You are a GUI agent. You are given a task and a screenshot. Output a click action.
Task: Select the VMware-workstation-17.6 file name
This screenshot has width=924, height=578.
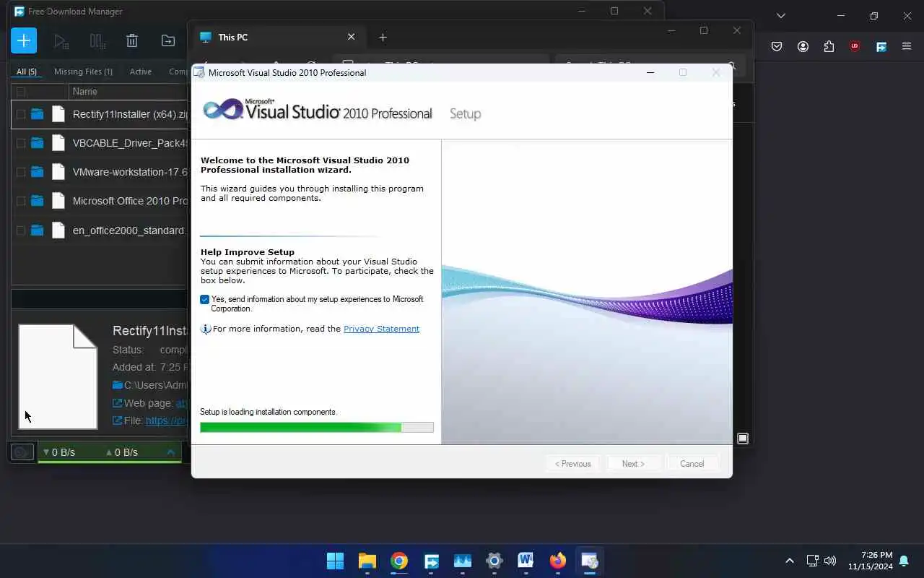130,172
